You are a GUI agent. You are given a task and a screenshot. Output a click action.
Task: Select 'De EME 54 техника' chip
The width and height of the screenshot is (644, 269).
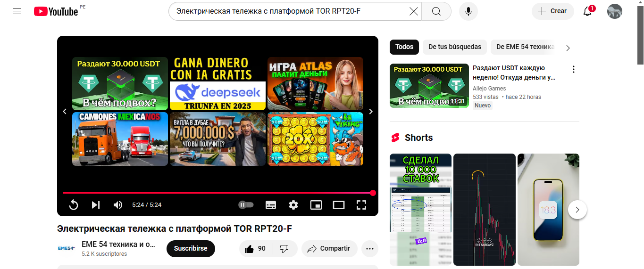point(524,47)
